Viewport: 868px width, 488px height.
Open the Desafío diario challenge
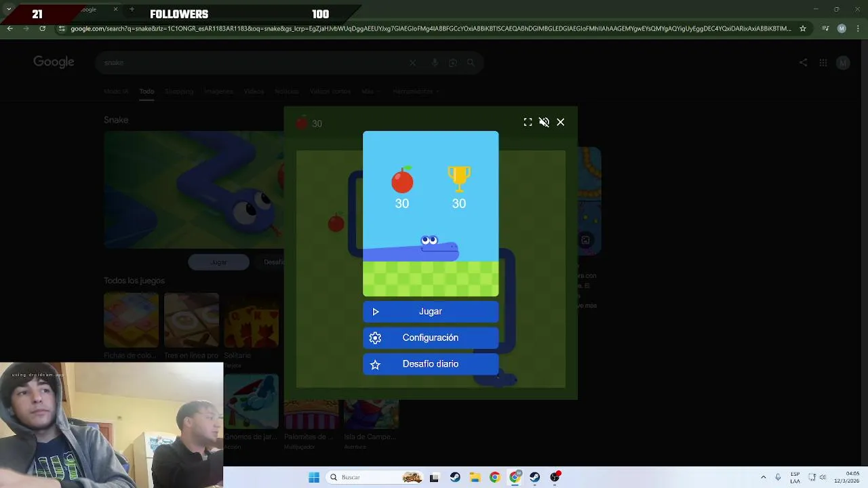pos(431,364)
